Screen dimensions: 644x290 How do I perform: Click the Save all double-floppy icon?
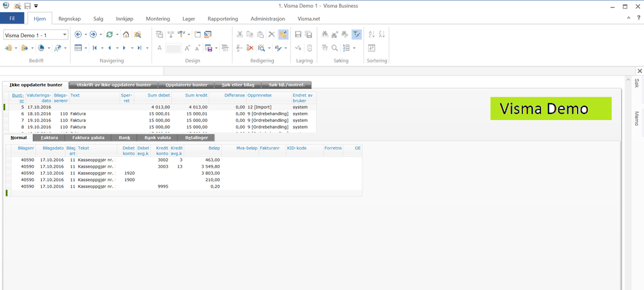click(x=309, y=35)
